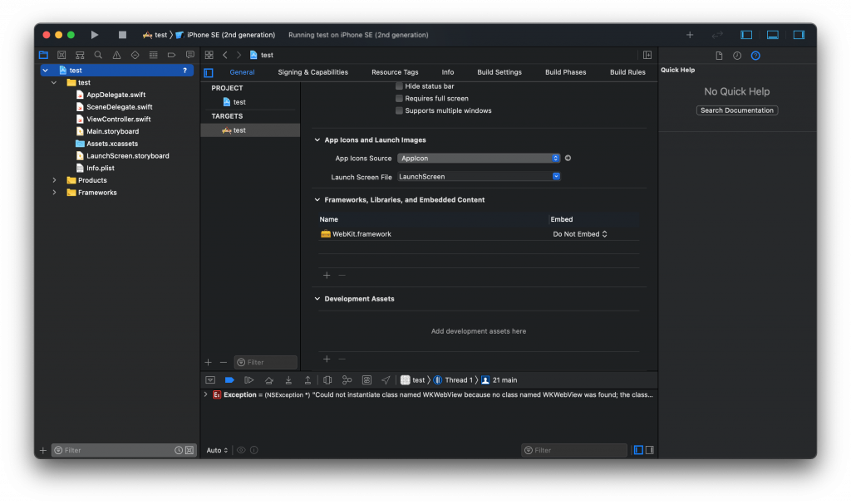Change the Do Not Embed popup for WebKit.framework

[x=579, y=234]
